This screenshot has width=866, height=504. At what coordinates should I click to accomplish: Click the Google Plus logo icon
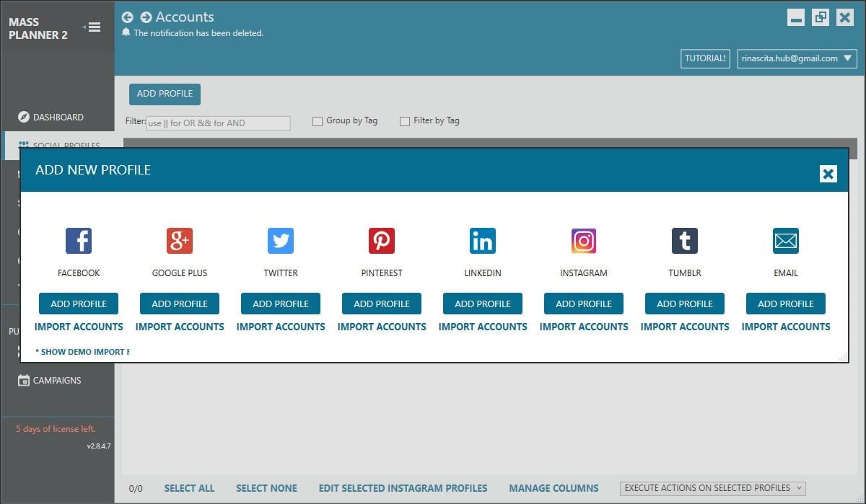point(180,241)
